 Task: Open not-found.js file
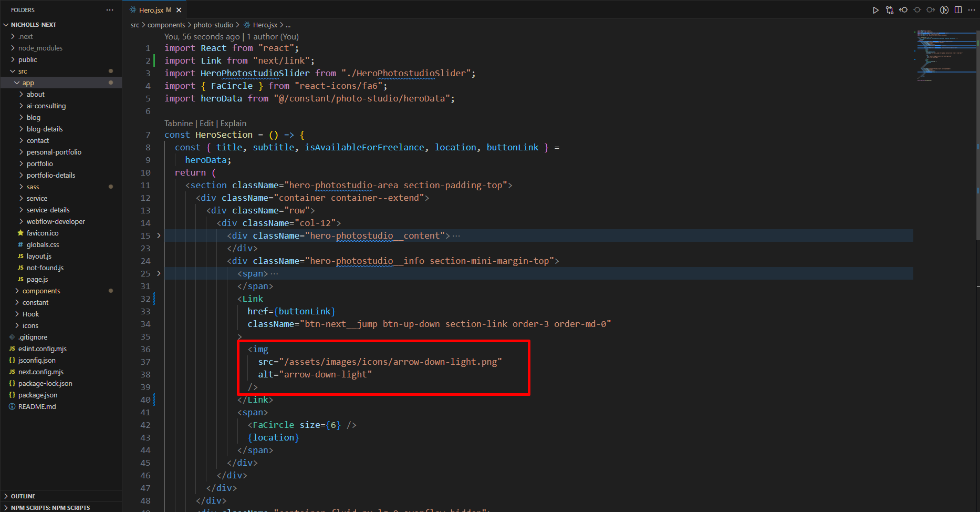tap(45, 268)
